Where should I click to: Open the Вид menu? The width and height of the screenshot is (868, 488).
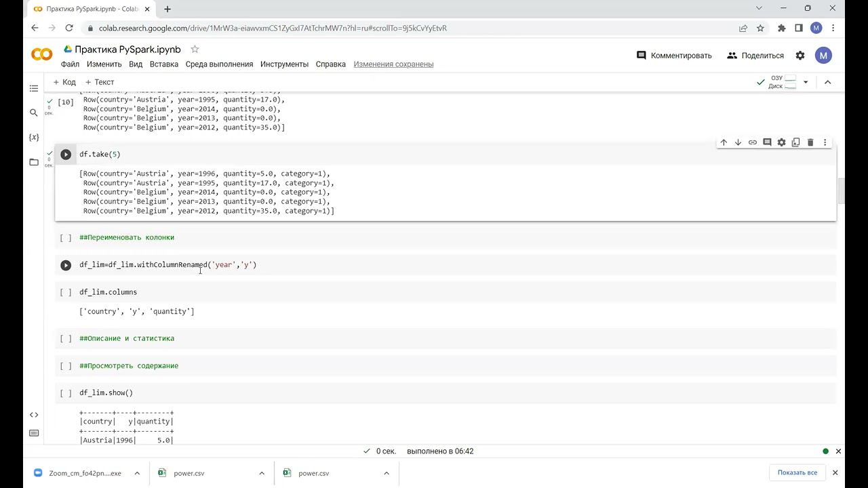click(136, 64)
